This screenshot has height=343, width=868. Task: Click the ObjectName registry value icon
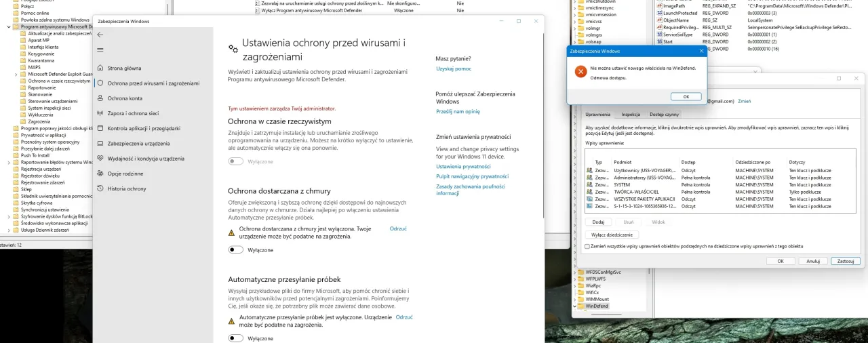pyautogui.click(x=659, y=20)
